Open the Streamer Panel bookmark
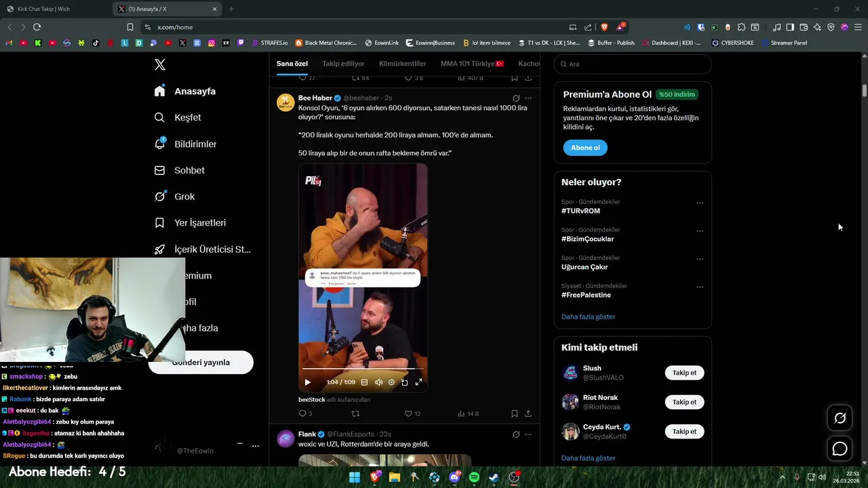The image size is (868, 488). [x=784, y=43]
